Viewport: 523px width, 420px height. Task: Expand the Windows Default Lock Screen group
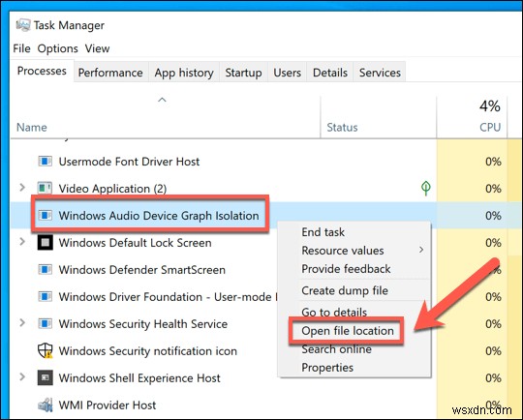(22, 241)
